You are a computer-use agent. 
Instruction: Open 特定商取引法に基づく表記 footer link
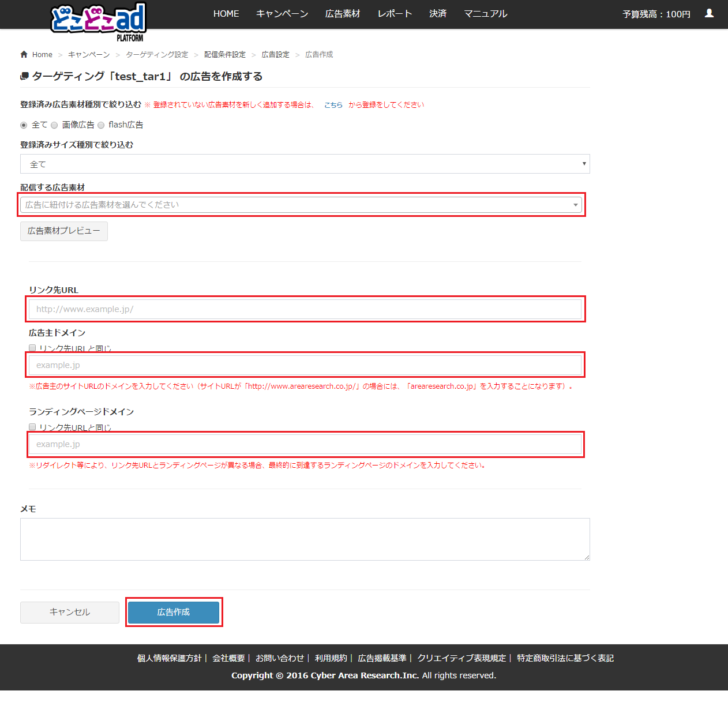565,658
